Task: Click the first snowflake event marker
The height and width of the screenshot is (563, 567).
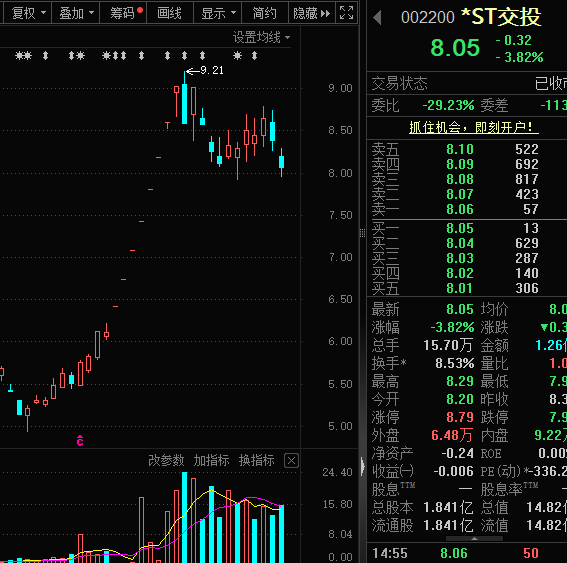Action: (x=20, y=56)
